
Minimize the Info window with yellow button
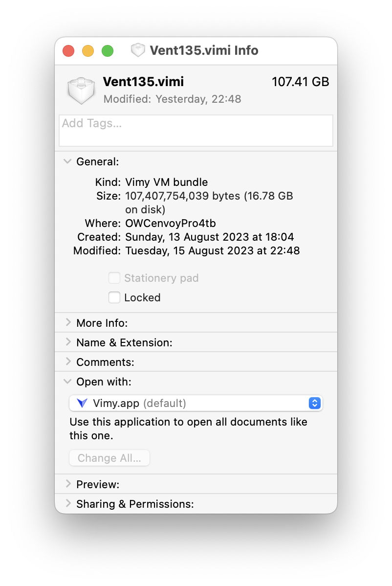(x=88, y=51)
